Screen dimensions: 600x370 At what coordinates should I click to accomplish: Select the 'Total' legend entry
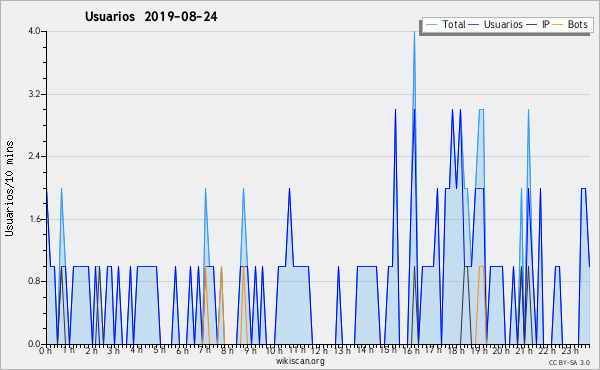click(x=446, y=24)
